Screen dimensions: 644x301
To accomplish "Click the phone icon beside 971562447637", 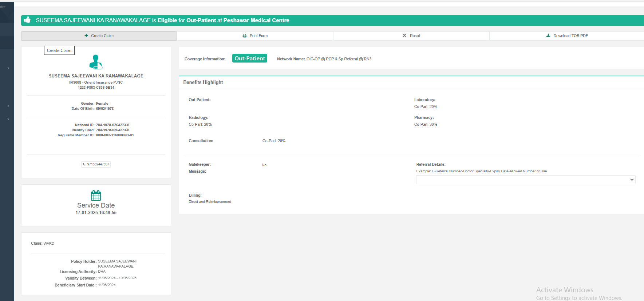I will click(x=84, y=164).
